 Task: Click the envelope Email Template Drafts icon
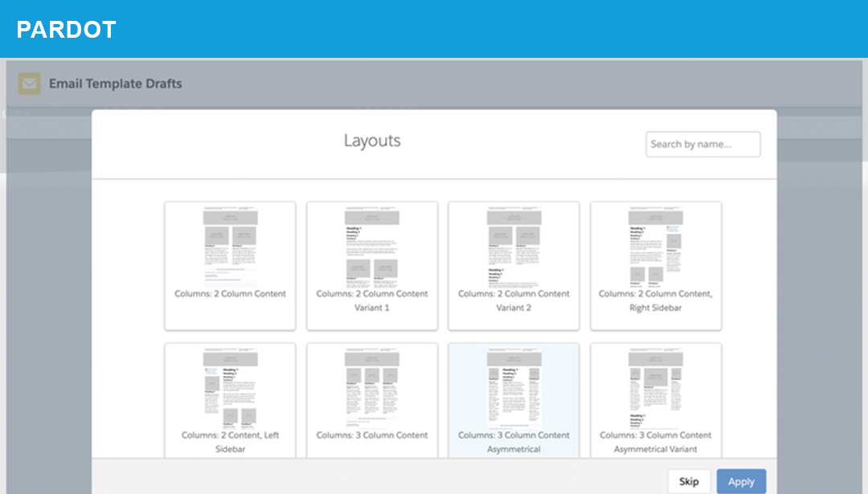point(30,84)
